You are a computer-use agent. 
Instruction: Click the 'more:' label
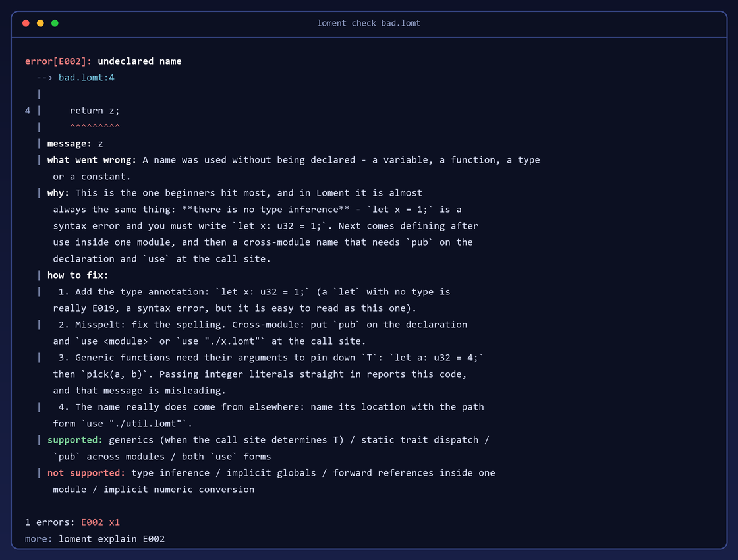(39, 539)
